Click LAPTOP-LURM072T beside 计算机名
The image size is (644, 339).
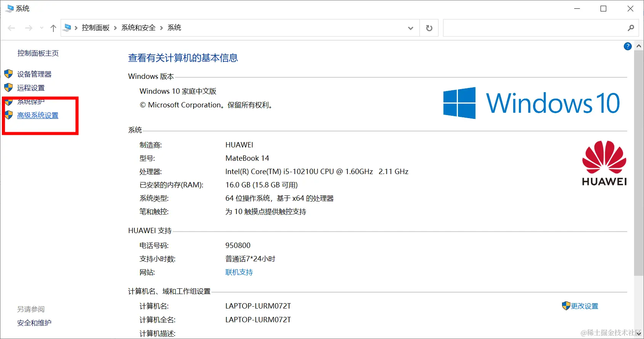point(258,306)
